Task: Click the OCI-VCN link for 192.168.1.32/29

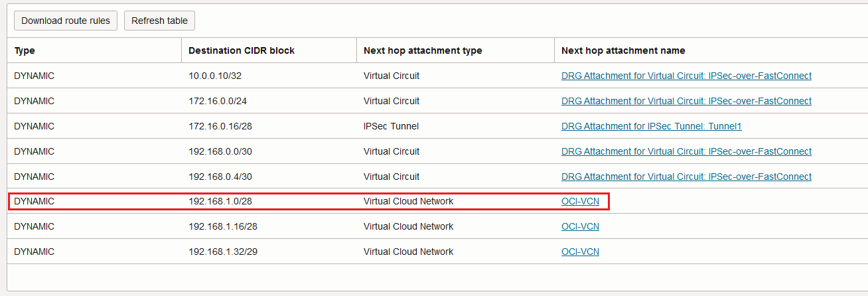Action: click(580, 252)
